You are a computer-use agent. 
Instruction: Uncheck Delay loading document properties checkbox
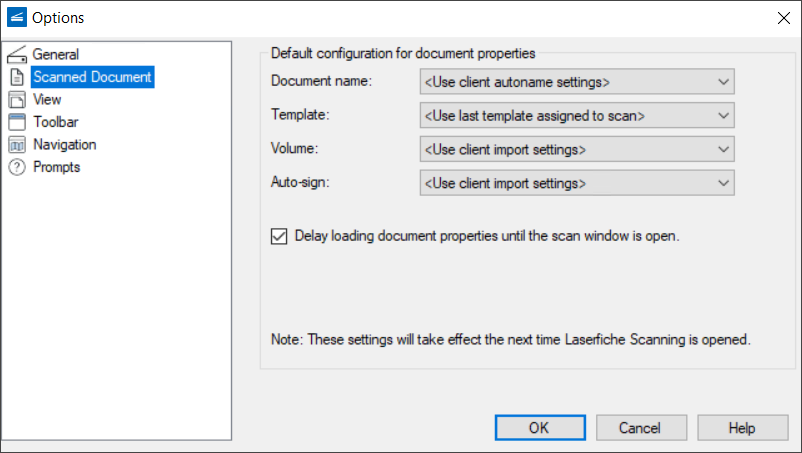(x=279, y=237)
